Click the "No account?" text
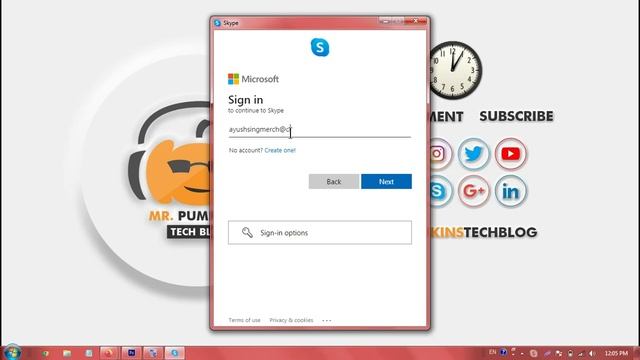The width and height of the screenshot is (640, 360). 246,150
